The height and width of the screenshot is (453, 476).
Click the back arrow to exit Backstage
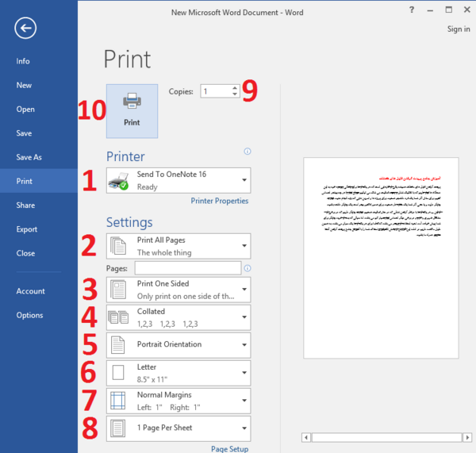[x=25, y=28]
